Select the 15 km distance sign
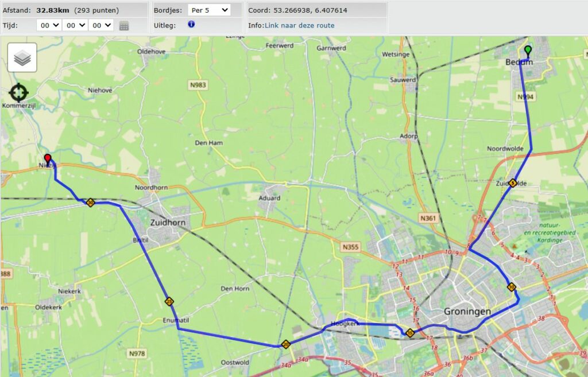The image size is (588, 377). (410, 333)
